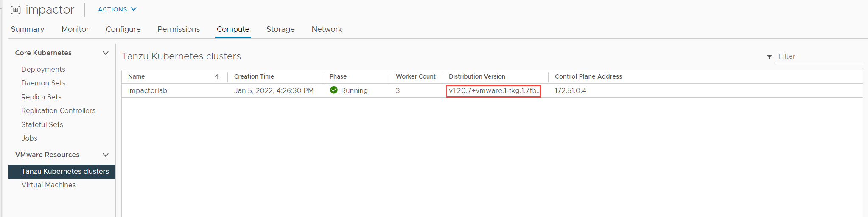Open the Monitor tab
The image size is (868, 217).
[x=75, y=29]
